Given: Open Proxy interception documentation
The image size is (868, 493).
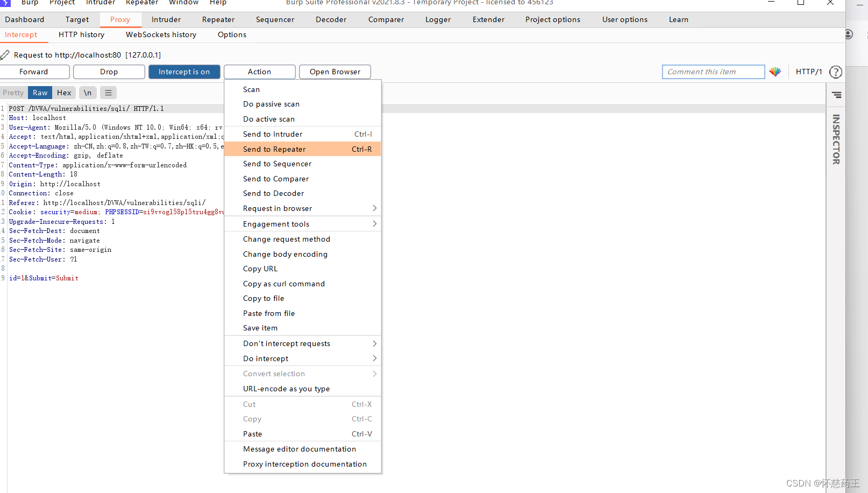Looking at the screenshot, I should [302, 464].
